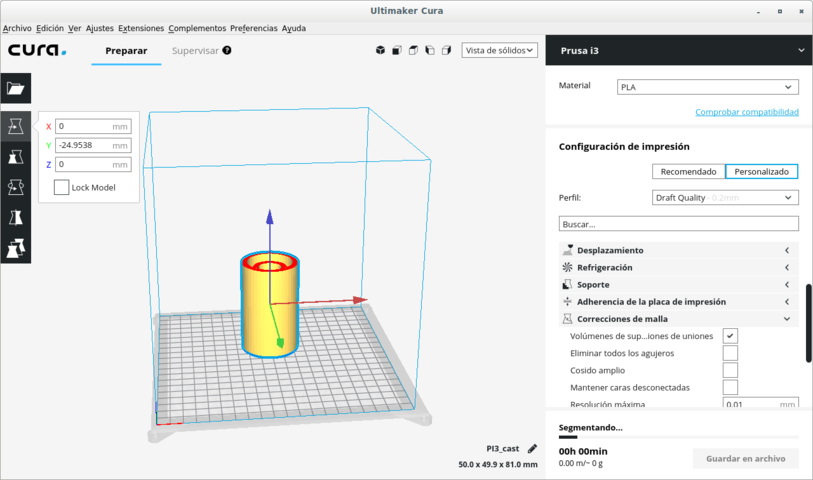This screenshot has width=813, height=480.
Task: Expand Adherencia de la placa de impresión
Action: 679,302
